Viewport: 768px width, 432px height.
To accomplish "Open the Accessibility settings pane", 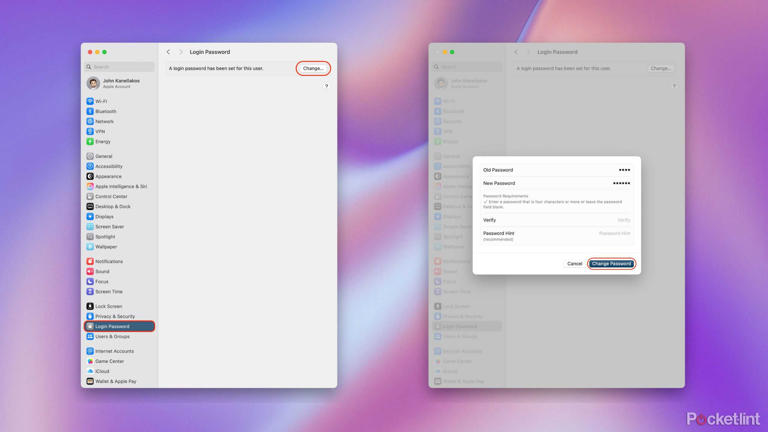I will tap(108, 166).
